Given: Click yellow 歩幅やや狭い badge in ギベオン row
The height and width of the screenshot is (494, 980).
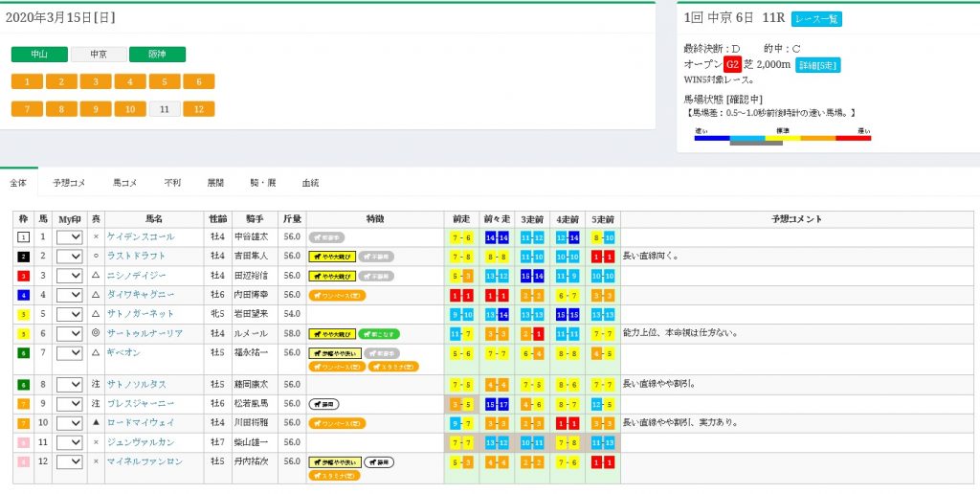Looking at the screenshot, I should pos(335,353).
